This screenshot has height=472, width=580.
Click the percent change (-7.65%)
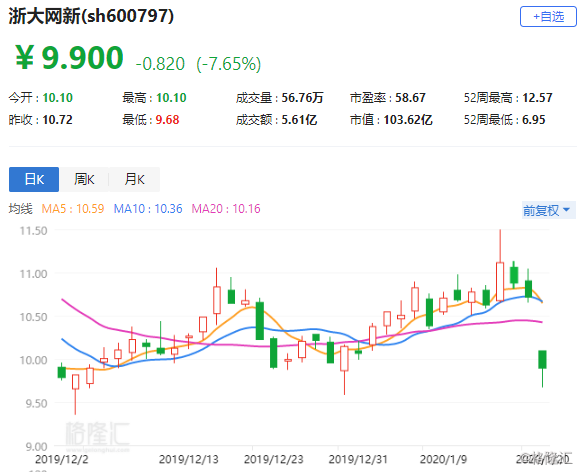(x=229, y=64)
